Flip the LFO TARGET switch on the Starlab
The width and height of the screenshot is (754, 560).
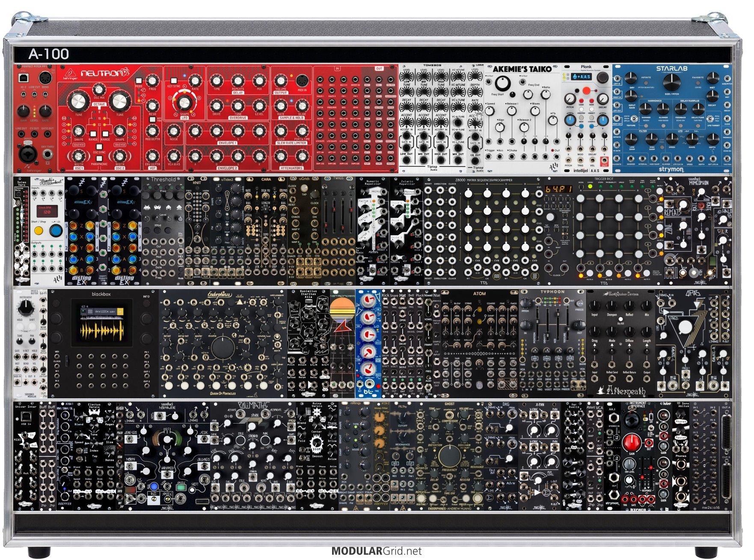710,119
